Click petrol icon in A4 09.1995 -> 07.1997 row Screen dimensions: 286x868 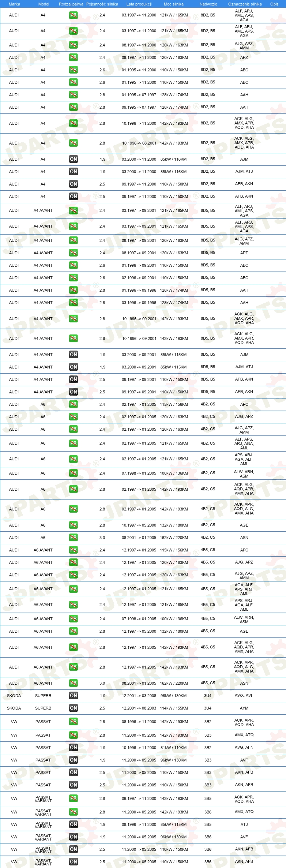(x=73, y=107)
